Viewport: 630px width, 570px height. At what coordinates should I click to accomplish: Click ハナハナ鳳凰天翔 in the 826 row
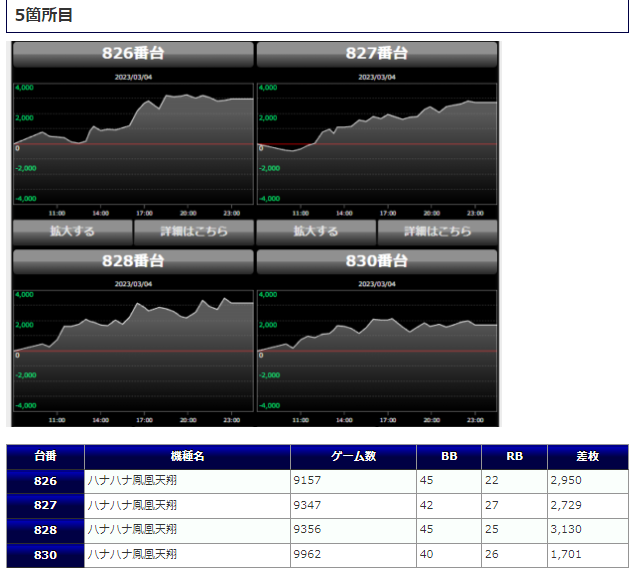(132, 480)
